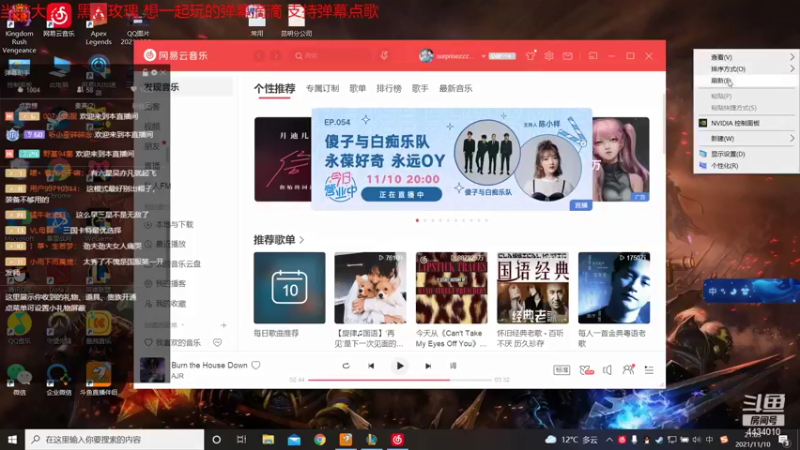Open the corgi dog playlist cover

[370, 288]
